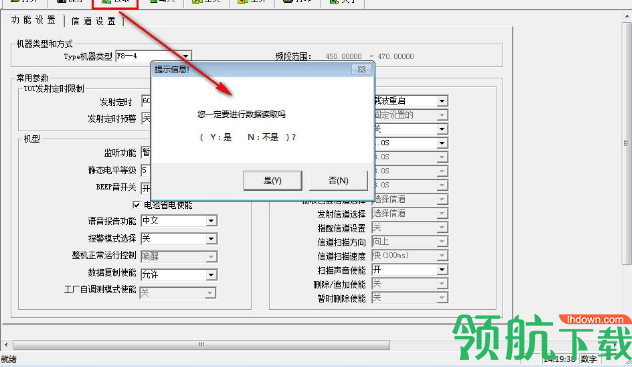The image size is (632, 367).
Task: Expand the 数据复制使能 dropdown showing 允许
Action: [x=211, y=275]
